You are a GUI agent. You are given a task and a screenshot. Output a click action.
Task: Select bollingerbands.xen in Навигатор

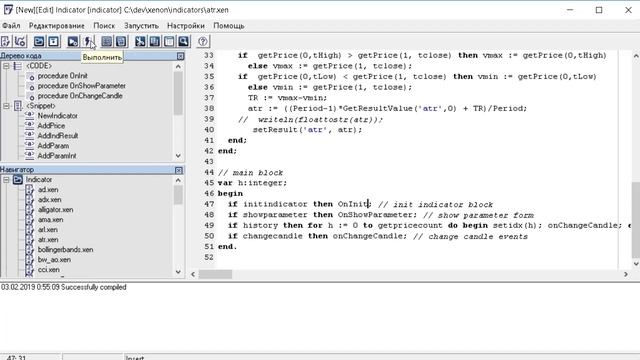pyautogui.click(x=65, y=250)
